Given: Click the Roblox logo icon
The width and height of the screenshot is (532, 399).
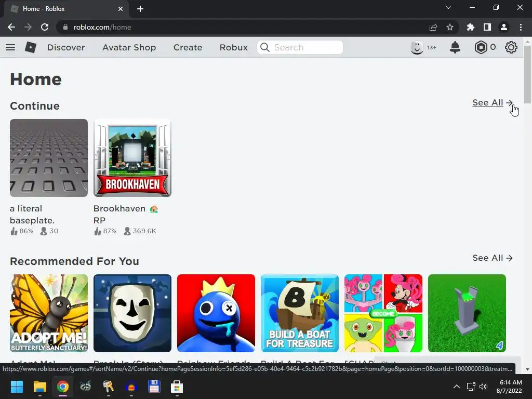Looking at the screenshot, I should (31, 47).
